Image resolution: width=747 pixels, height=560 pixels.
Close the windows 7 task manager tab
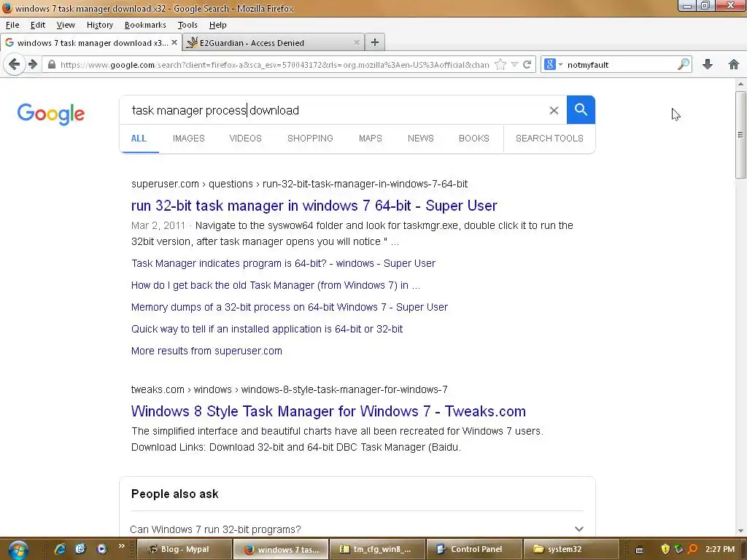pos(174,42)
